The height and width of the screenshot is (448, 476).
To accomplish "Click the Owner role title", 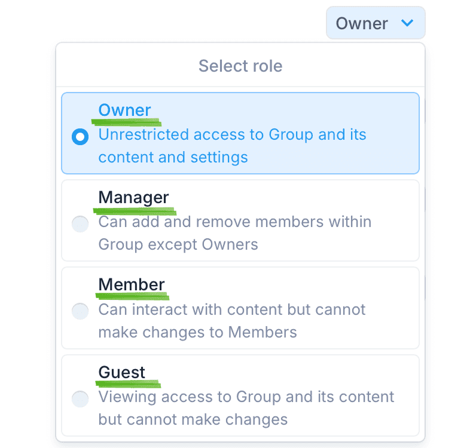I will 124,110.
